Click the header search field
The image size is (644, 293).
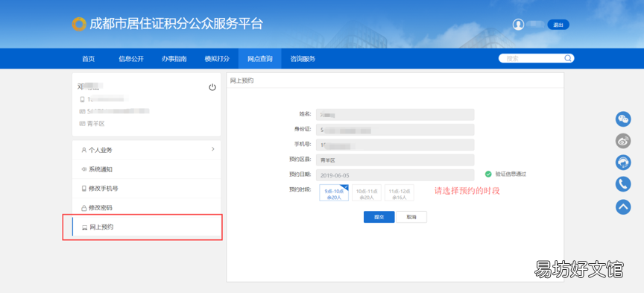pos(536,58)
